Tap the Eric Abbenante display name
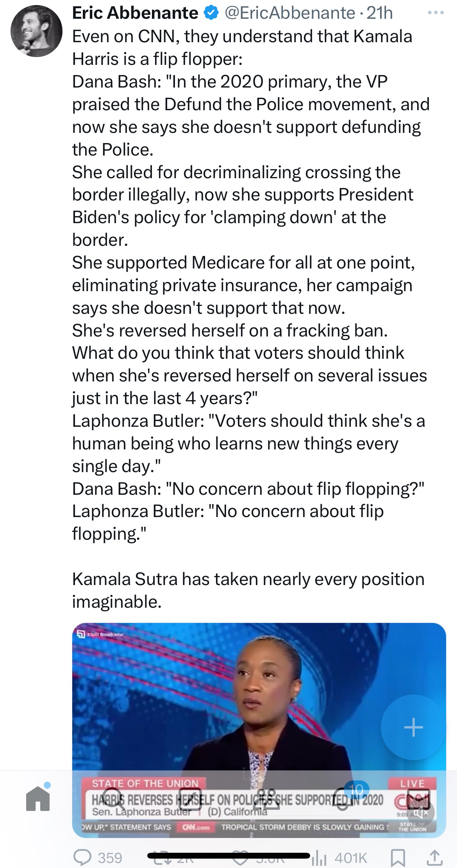Viewport: 457px width, 868px height. [x=135, y=13]
